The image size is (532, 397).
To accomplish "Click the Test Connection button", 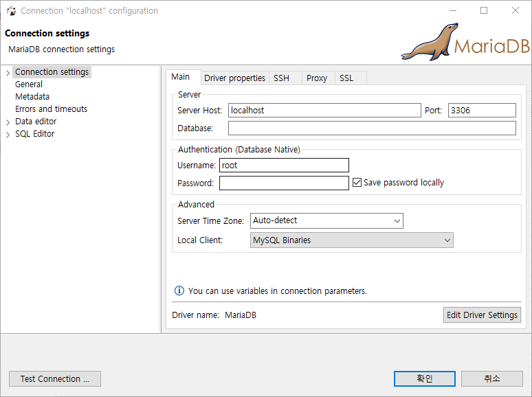I will pyautogui.click(x=55, y=378).
